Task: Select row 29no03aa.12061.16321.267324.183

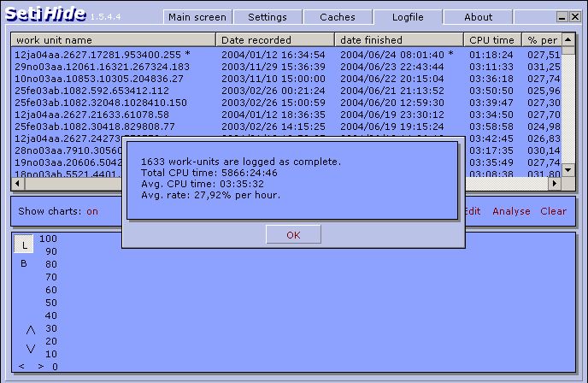Action: [286, 67]
